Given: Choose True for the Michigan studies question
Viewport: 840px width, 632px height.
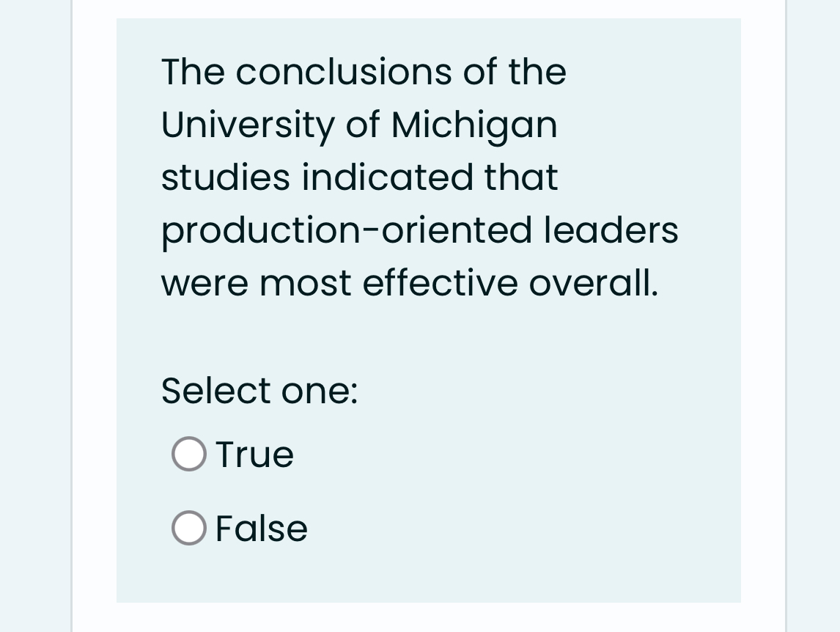Looking at the screenshot, I should (x=188, y=454).
